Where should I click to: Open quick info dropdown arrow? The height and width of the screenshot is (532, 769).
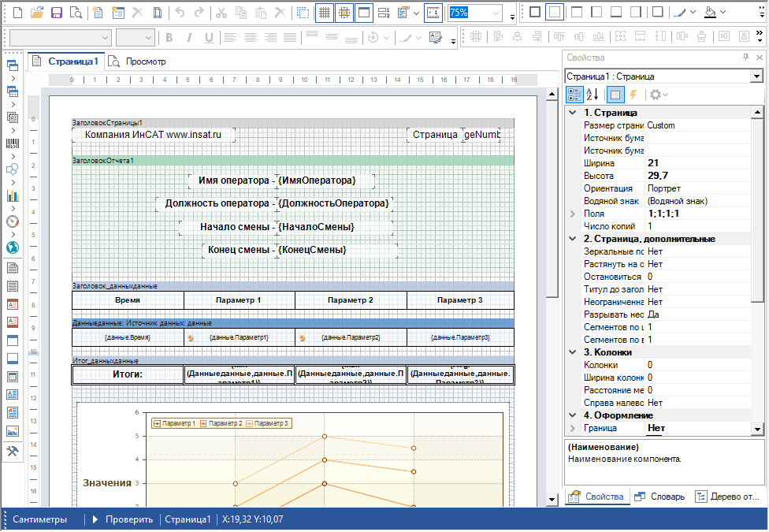tap(416, 13)
